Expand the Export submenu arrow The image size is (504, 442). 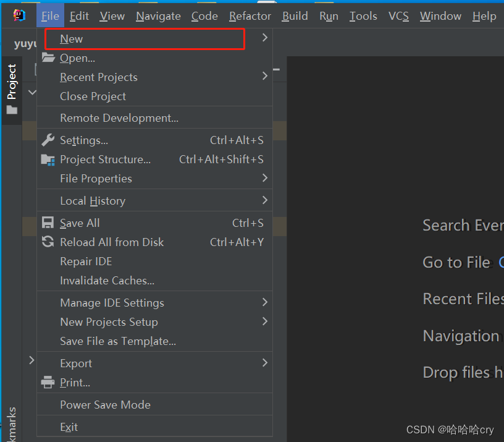click(x=264, y=362)
